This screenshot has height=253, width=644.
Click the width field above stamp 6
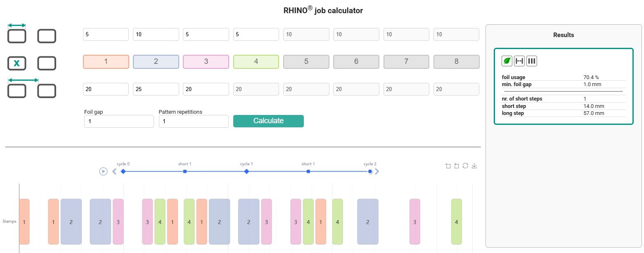click(x=356, y=35)
